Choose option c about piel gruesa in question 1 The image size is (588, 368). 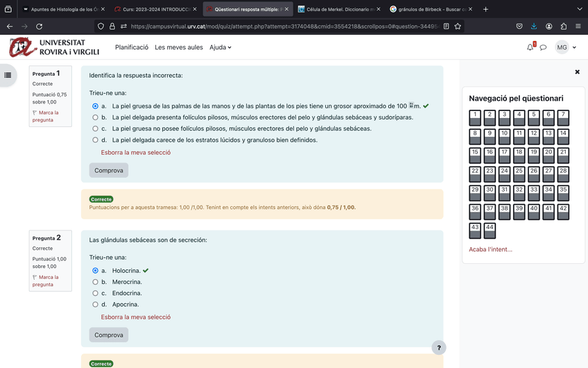point(96,128)
